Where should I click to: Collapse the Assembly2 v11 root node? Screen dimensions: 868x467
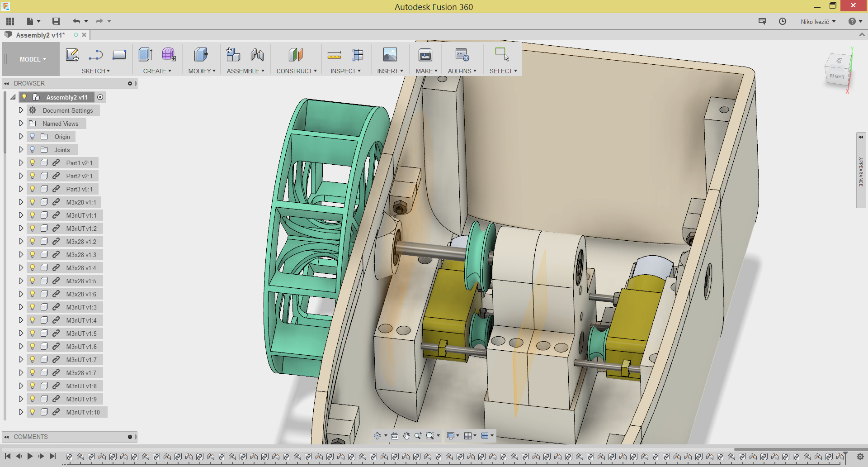[13, 97]
